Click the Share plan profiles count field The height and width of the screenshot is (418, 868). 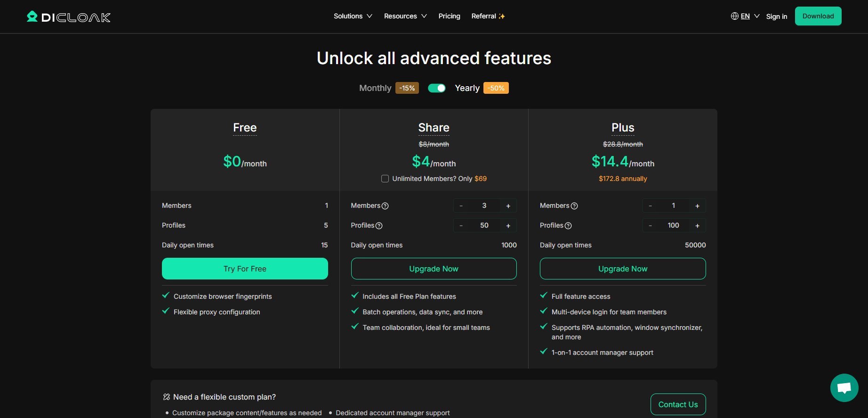pyautogui.click(x=484, y=226)
